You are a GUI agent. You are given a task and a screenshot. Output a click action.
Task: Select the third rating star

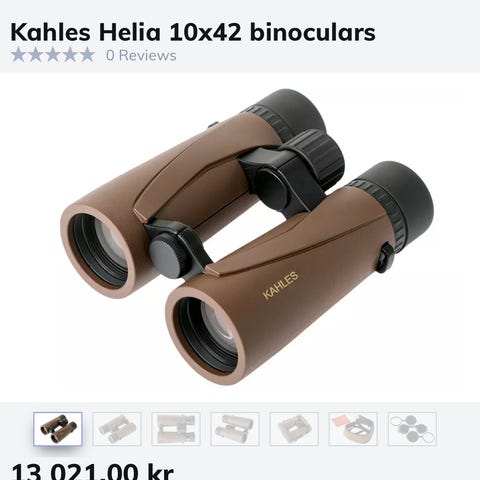pos(53,55)
